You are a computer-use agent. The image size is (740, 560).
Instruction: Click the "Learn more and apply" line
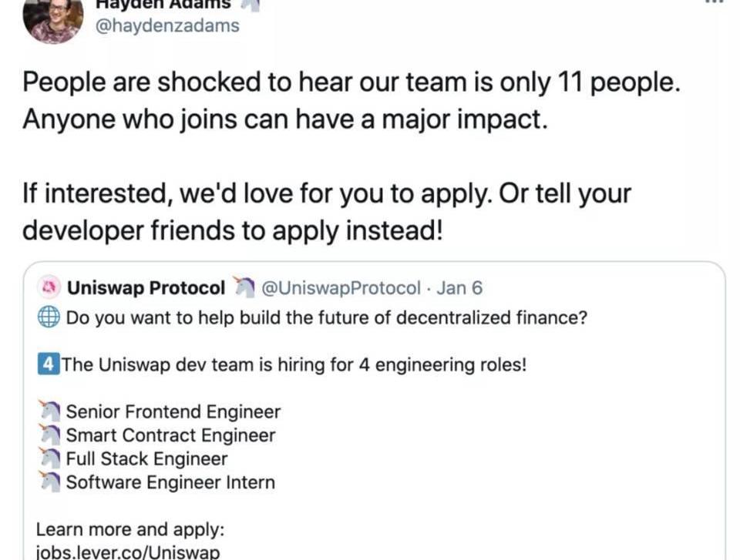pyautogui.click(x=130, y=530)
